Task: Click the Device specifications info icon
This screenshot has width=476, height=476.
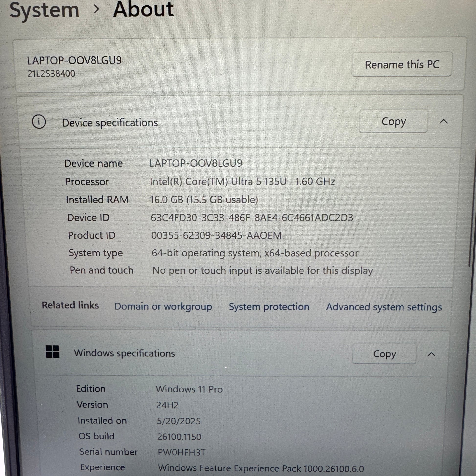Action: pyautogui.click(x=39, y=122)
